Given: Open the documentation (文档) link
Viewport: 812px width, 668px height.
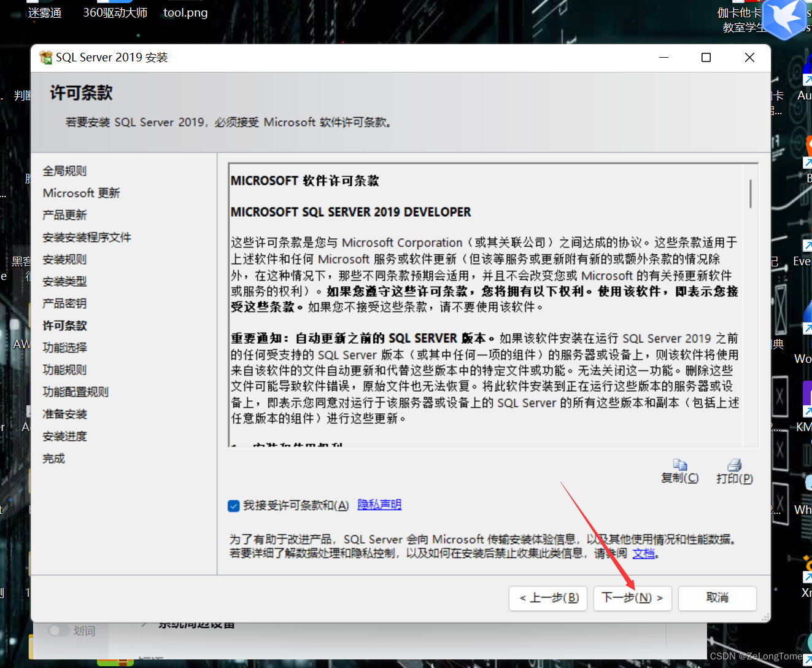Looking at the screenshot, I should point(644,554).
